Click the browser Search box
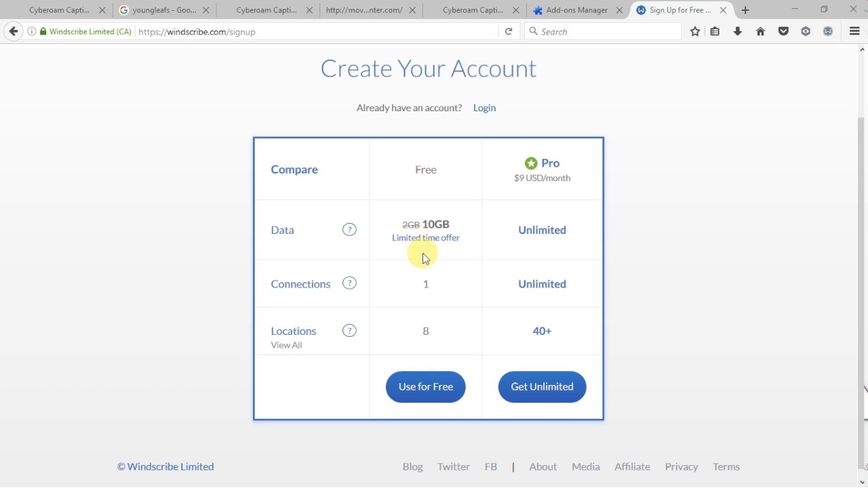 point(604,32)
